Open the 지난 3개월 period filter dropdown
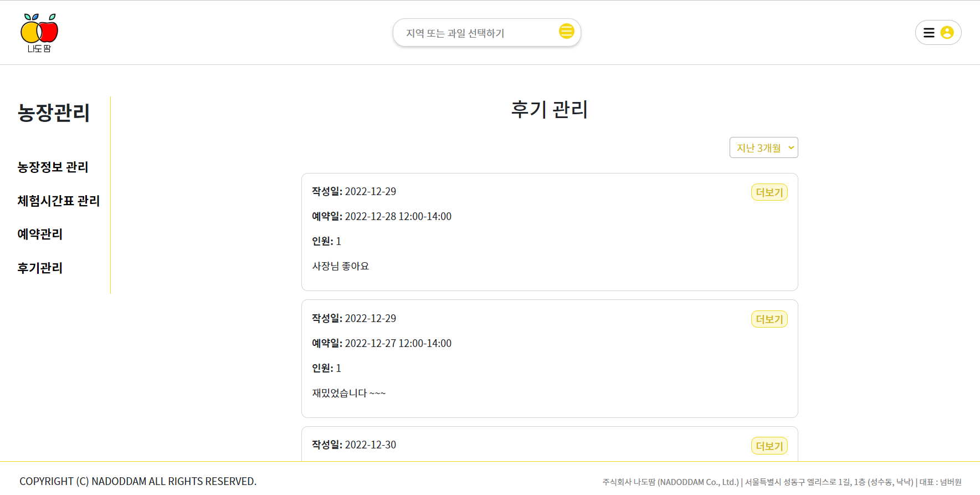The image size is (980, 495). (763, 147)
